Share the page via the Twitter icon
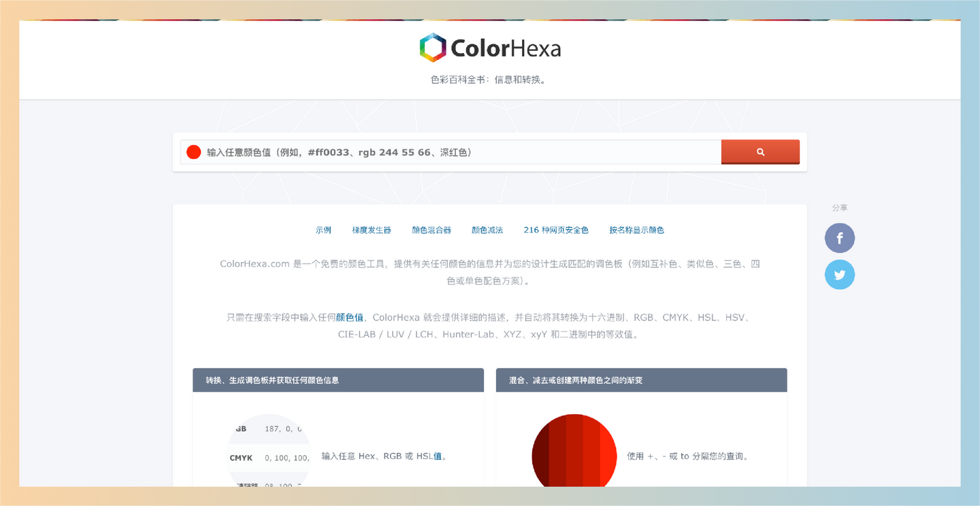This screenshot has height=506, width=980. [839, 274]
